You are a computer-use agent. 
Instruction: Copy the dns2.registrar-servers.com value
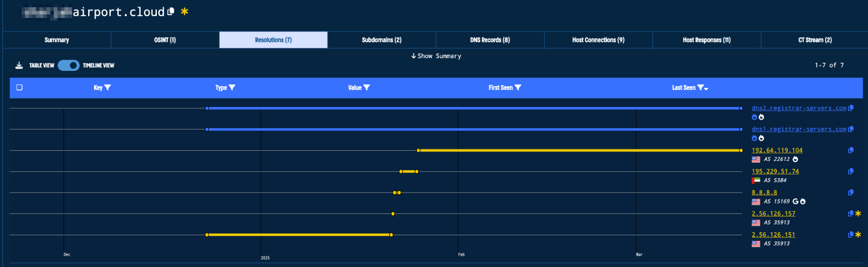pos(851,108)
